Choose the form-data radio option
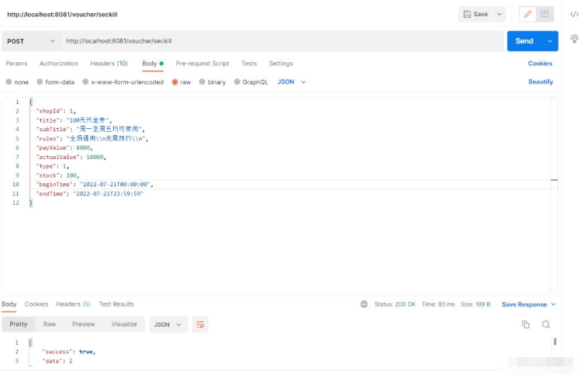This screenshot has width=588, height=375. (x=40, y=82)
